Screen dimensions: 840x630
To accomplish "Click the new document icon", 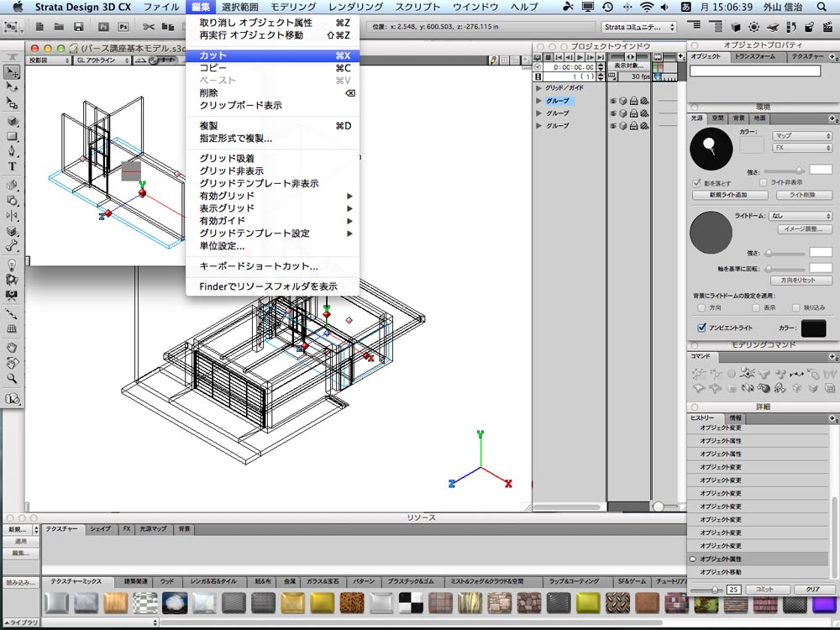I will tap(39, 27).
